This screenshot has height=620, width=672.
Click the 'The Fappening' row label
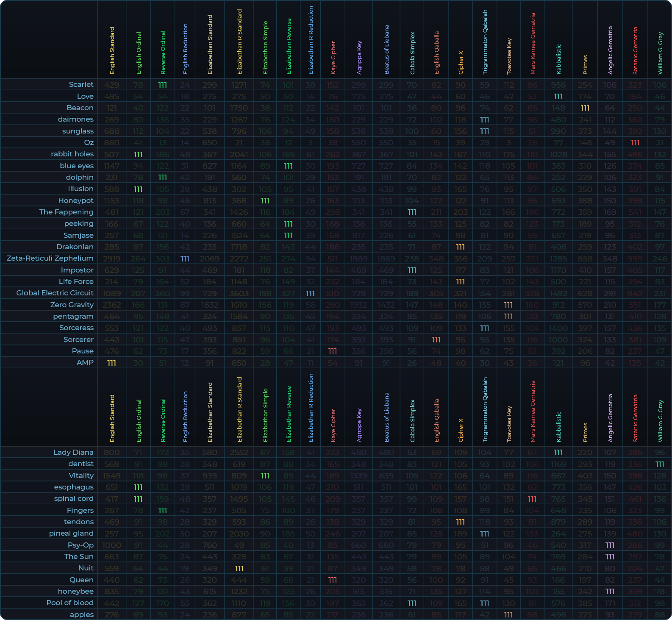click(66, 212)
